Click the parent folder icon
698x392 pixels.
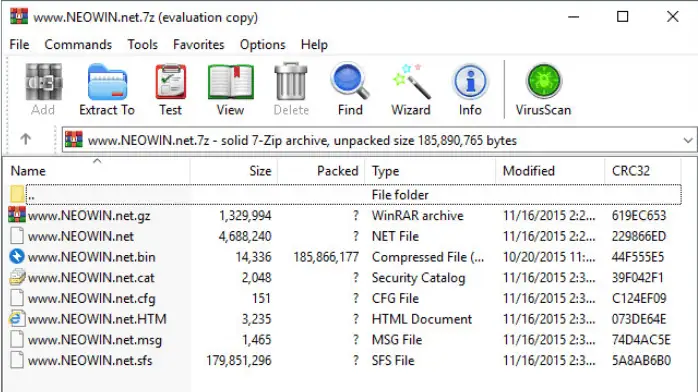tap(17, 194)
